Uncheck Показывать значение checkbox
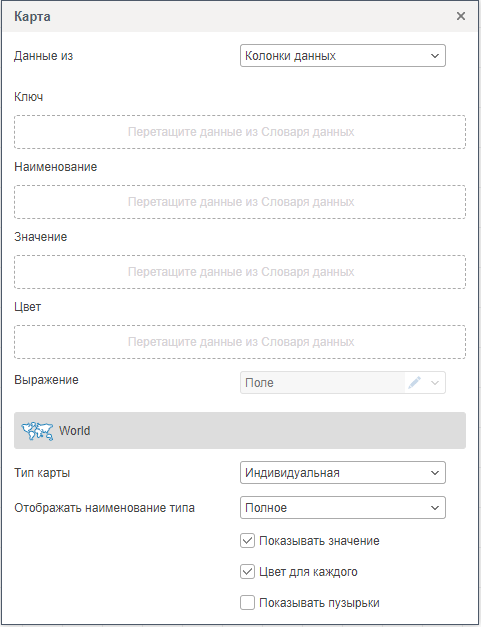This screenshot has height=627, width=481. click(x=247, y=541)
